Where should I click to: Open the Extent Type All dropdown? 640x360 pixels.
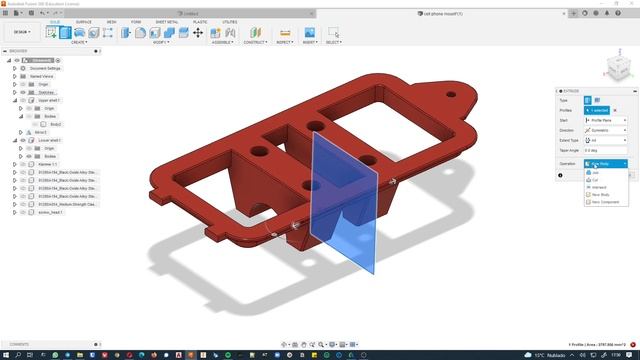(606, 140)
